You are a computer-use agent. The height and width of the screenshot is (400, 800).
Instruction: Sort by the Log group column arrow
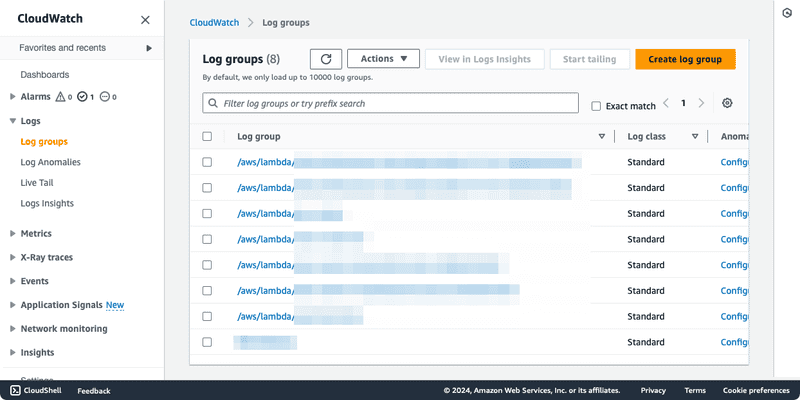tap(602, 136)
